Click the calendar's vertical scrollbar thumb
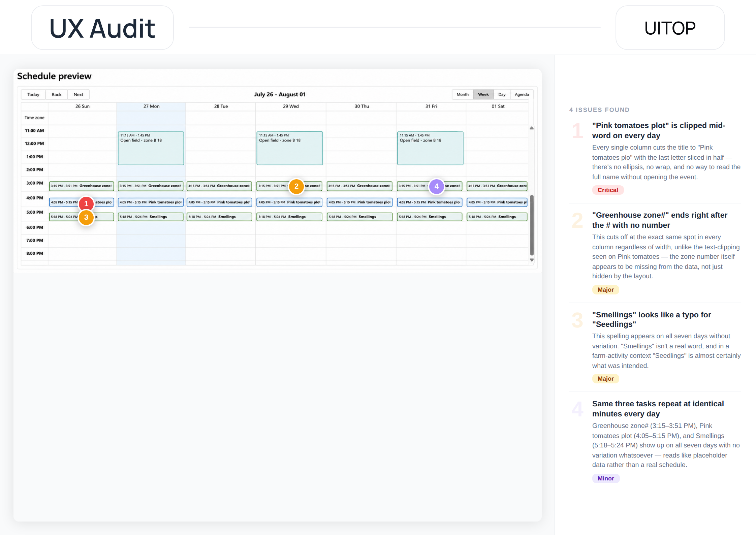756x535 pixels. coord(532,225)
